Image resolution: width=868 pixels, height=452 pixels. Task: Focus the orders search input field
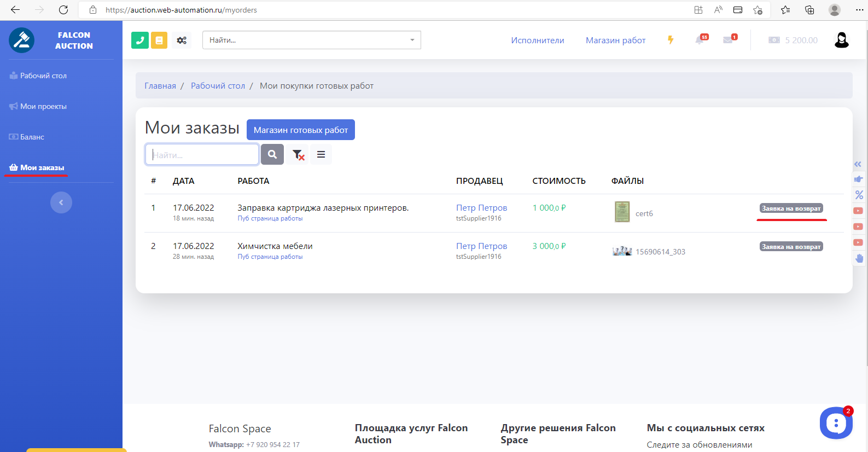tap(202, 155)
